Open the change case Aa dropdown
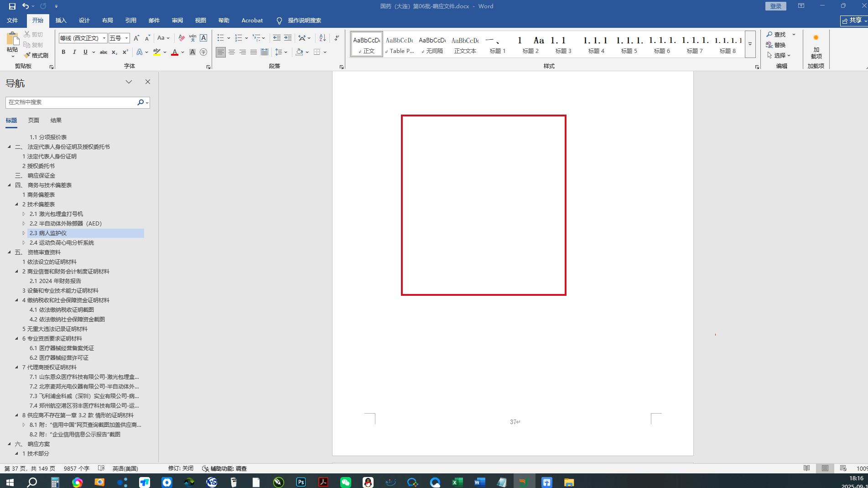The image size is (868, 488). 163,38
